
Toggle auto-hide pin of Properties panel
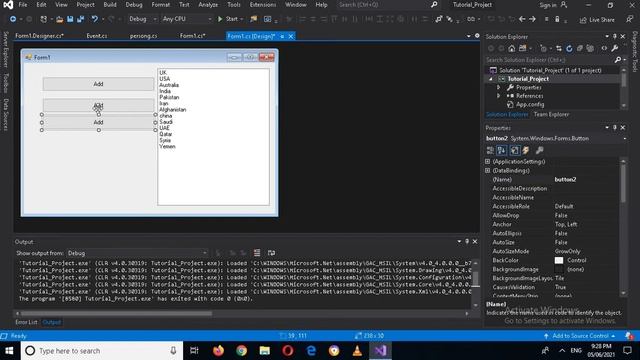pos(615,128)
